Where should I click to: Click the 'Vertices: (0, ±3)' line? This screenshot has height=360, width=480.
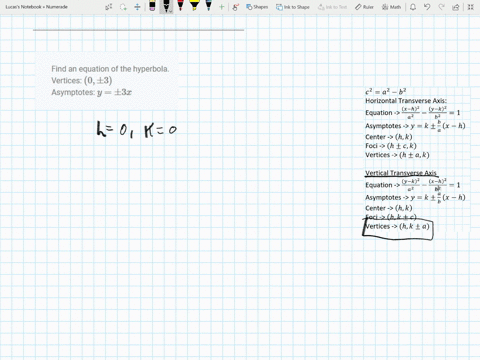click(x=82, y=80)
